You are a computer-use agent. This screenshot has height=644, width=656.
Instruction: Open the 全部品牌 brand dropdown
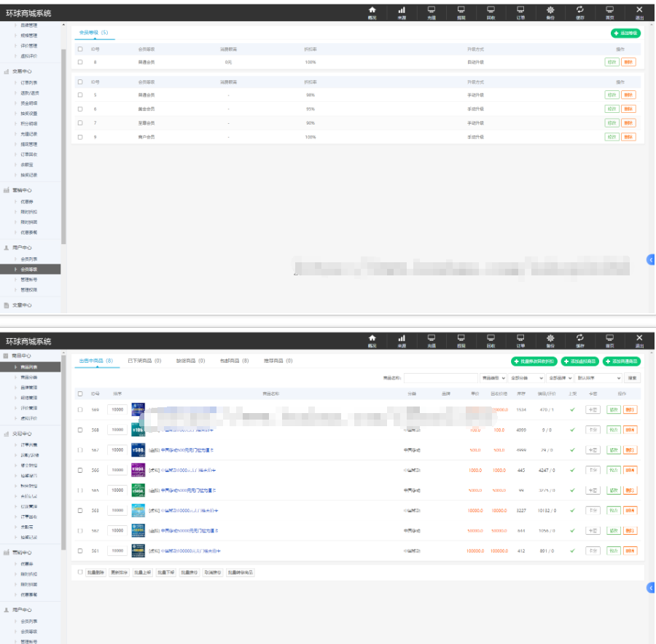pyautogui.click(x=560, y=378)
